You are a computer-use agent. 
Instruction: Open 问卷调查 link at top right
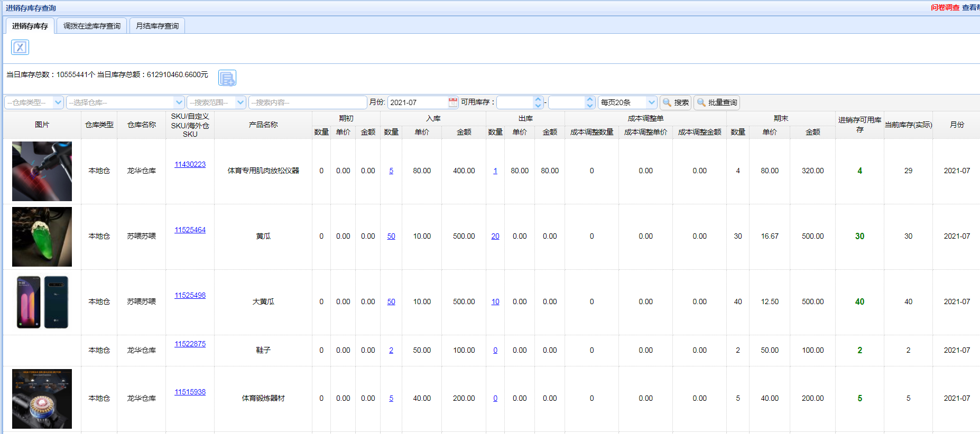pos(945,7)
